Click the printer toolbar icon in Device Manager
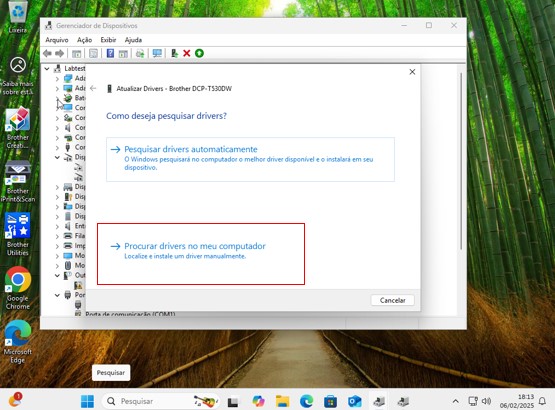The image size is (555, 410). pyautogui.click(x=140, y=53)
